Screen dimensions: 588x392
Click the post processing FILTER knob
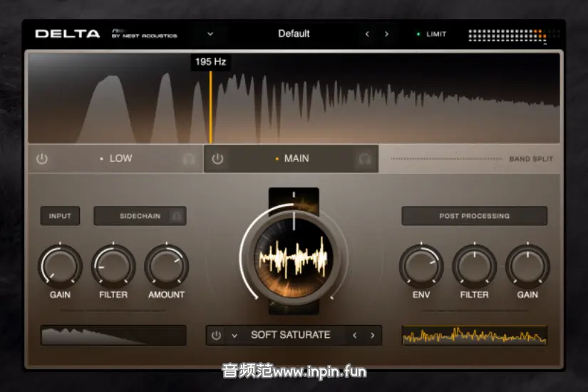[475, 266]
